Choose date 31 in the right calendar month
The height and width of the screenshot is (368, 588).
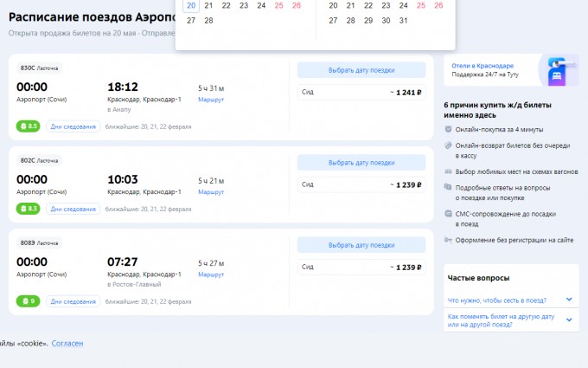click(403, 20)
